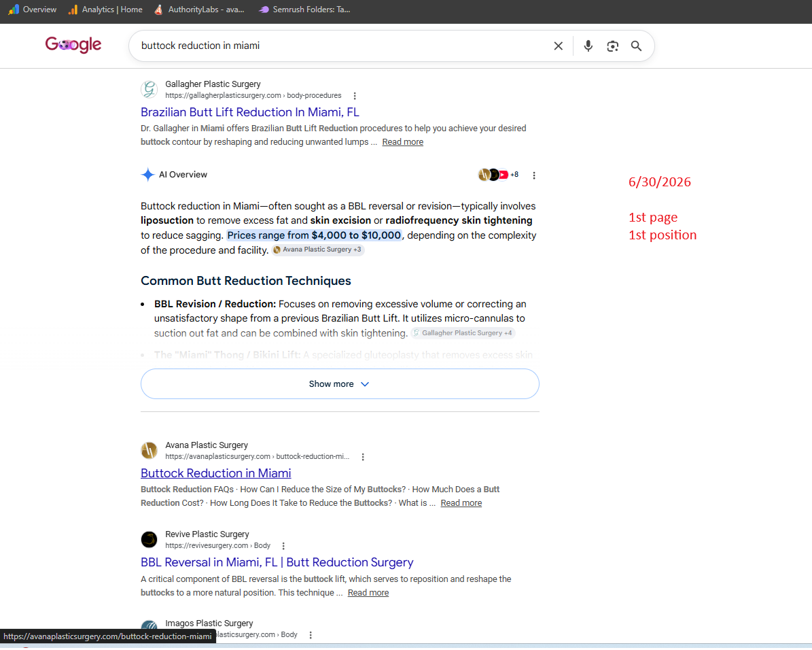Click Common Butt Reduction Techniques heading
The height and width of the screenshot is (650, 812).
(x=245, y=281)
